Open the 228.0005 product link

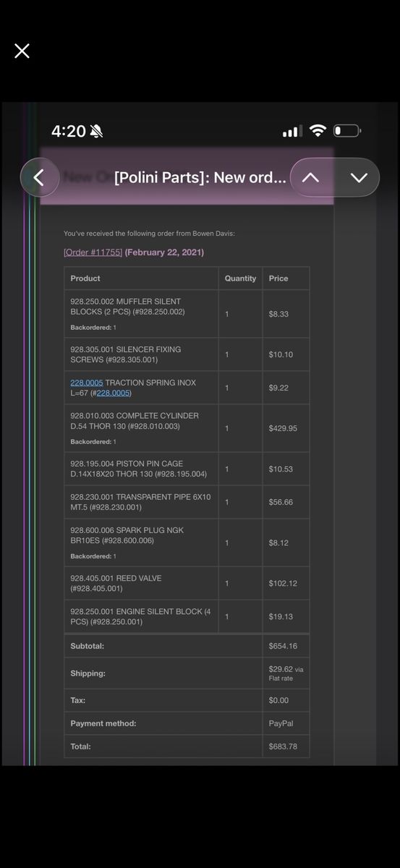tap(87, 383)
